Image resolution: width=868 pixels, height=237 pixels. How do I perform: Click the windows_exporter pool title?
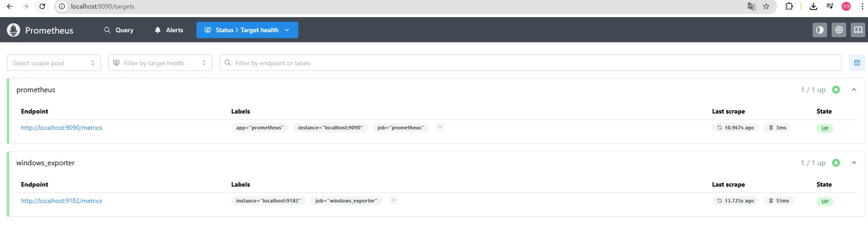coord(45,163)
